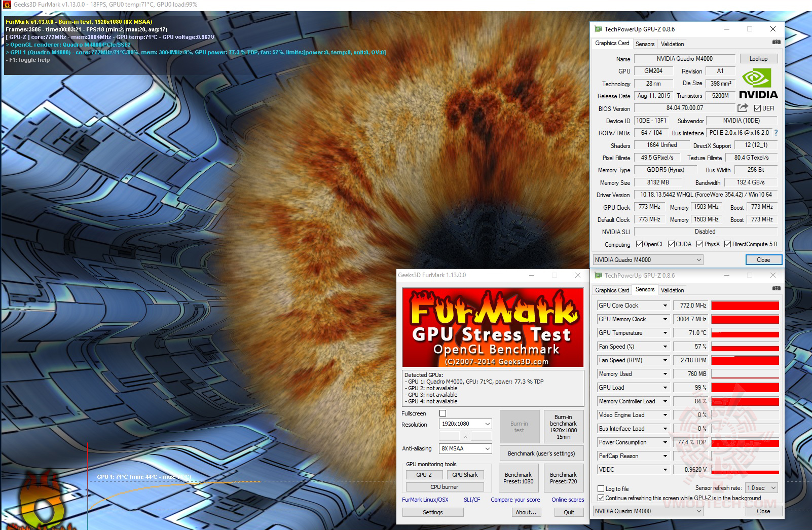Open the CPU burner tool
This screenshot has width=812, height=530.
(x=445, y=487)
